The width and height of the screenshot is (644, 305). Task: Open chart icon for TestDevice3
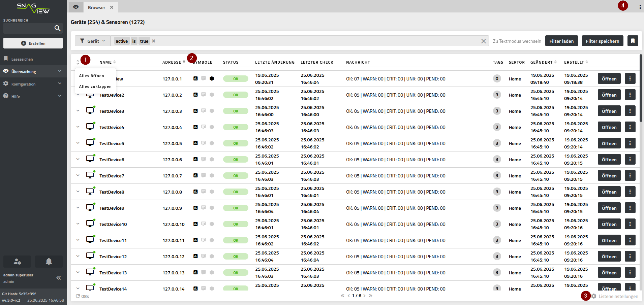[195, 111]
